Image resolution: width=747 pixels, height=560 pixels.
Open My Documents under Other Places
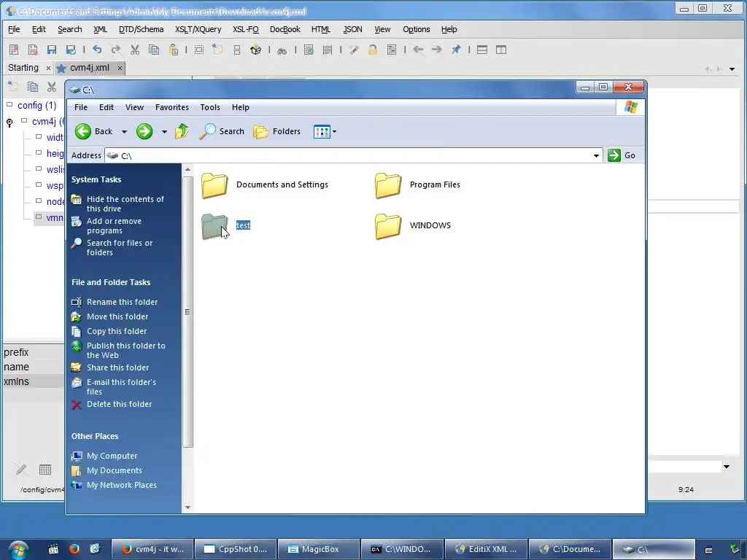tap(115, 470)
